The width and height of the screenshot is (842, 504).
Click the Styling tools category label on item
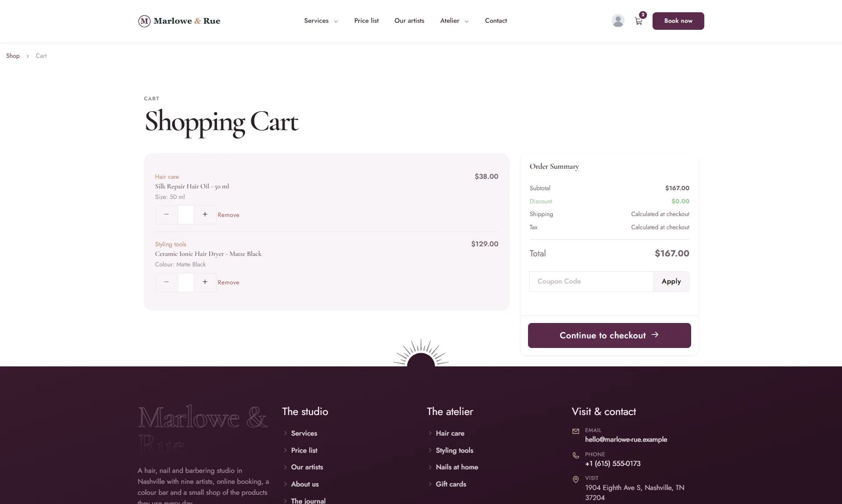pyautogui.click(x=170, y=244)
